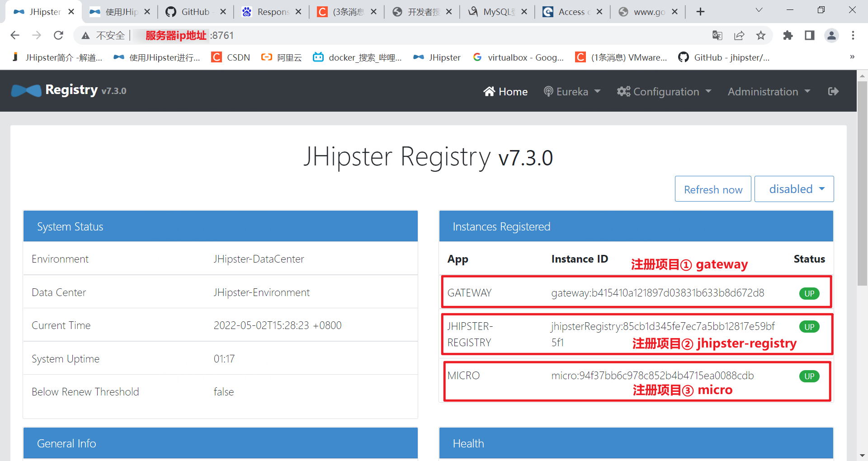
Task: Click the micro instance ID text
Action: click(652, 376)
